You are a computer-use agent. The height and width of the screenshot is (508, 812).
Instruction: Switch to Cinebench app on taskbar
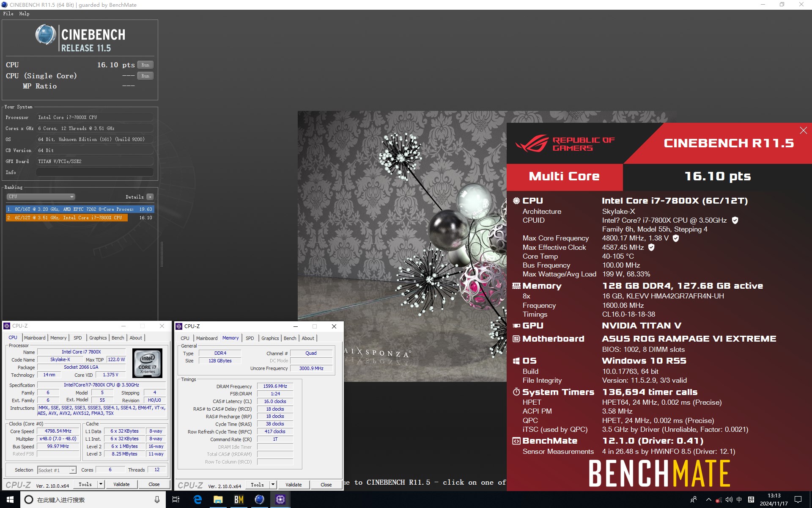point(260,500)
